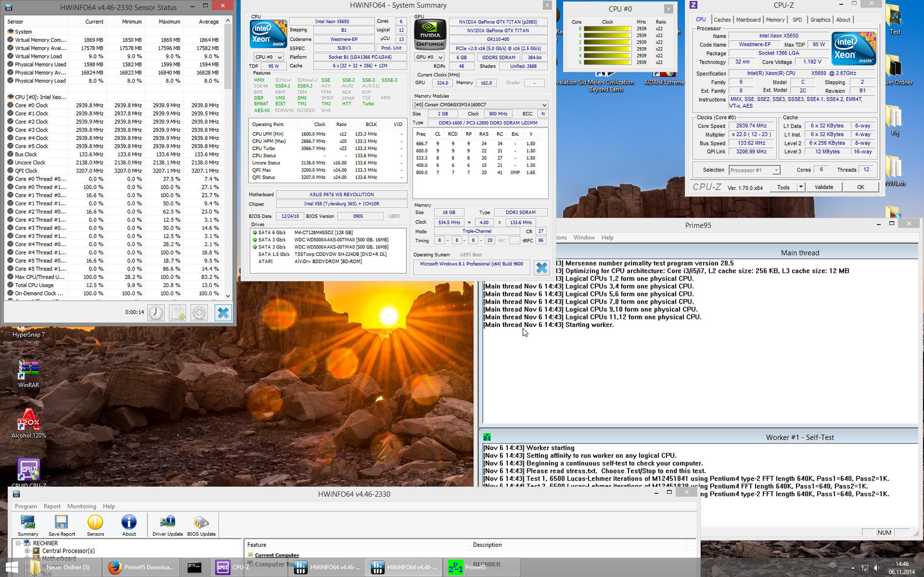The height and width of the screenshot is (577, 924).
Task: Open the Help menu in Prime95
Action: (x=607, y=237)
